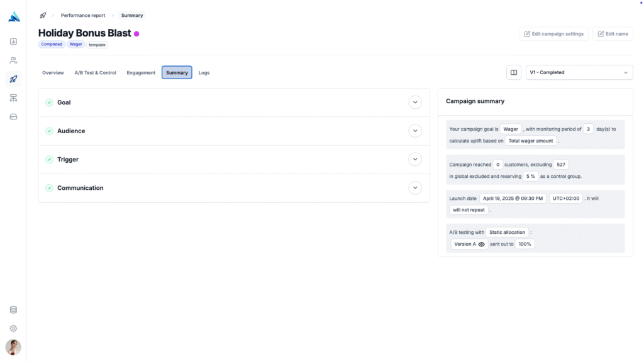
Task: Open the customers sidebar icon
Action: [13, 60]
